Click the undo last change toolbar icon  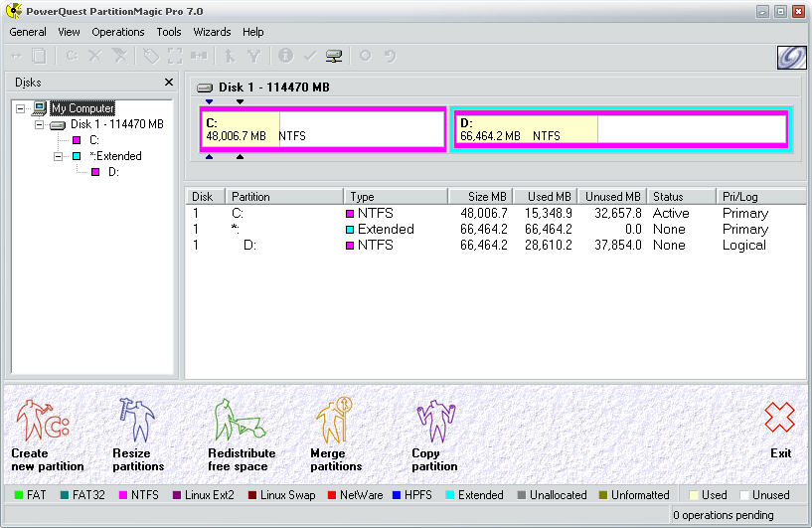[390, 56]
